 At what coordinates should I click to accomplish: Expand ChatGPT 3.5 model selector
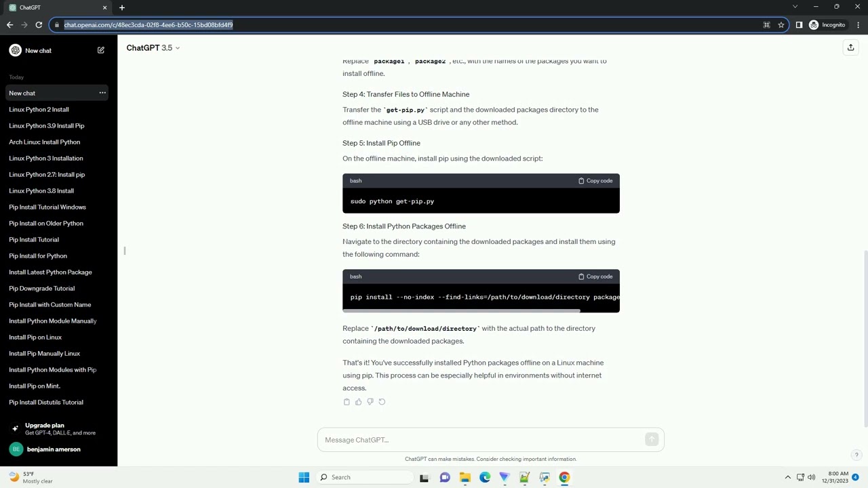click(x=153, y=47)
